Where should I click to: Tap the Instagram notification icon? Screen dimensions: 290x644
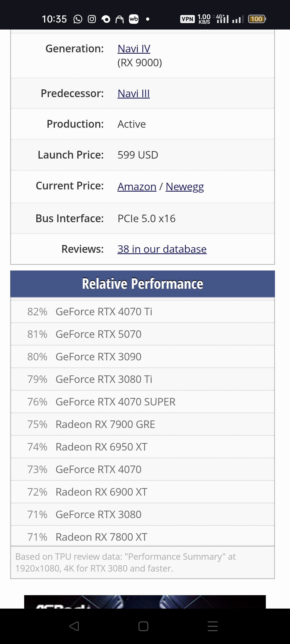[92, 19]
